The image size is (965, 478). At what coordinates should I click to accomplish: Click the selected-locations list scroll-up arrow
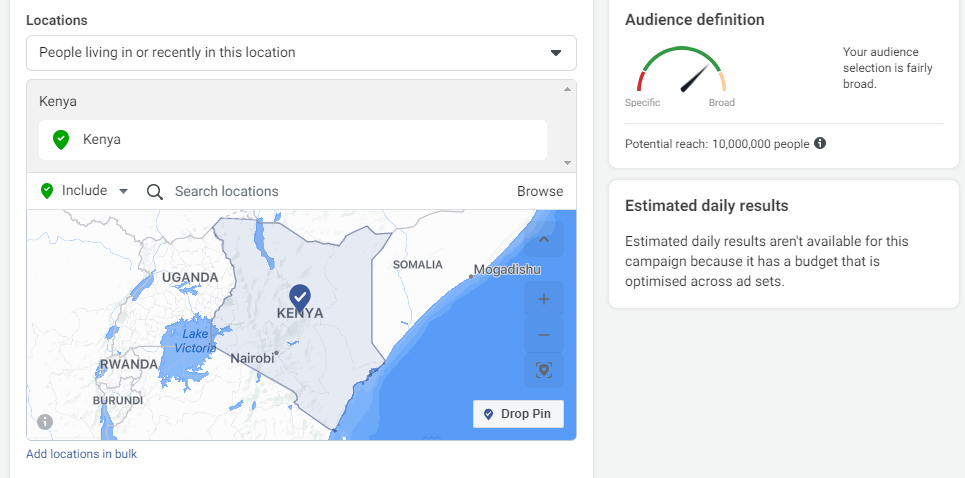[x=568, y=89]
